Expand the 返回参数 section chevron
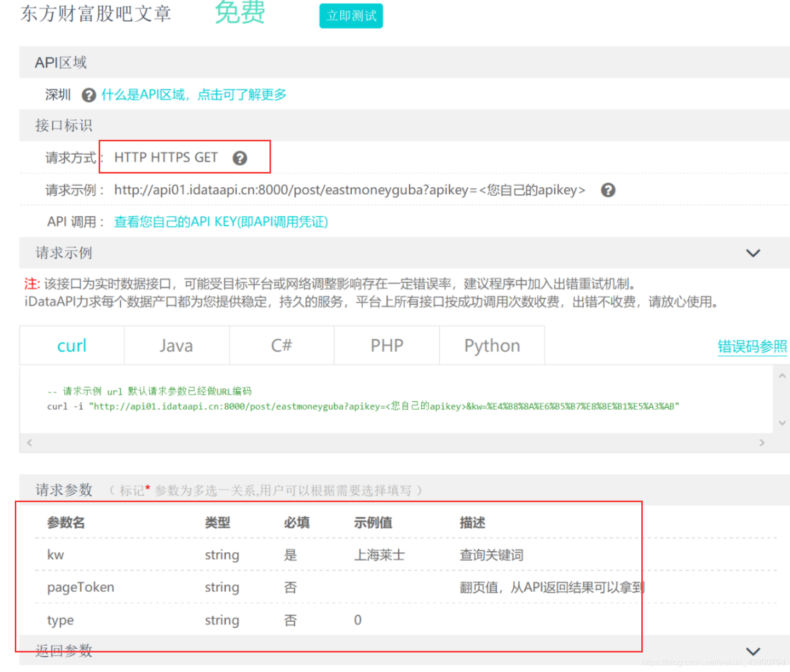This screenshot has width=790, height=672. tap(753, 651)
